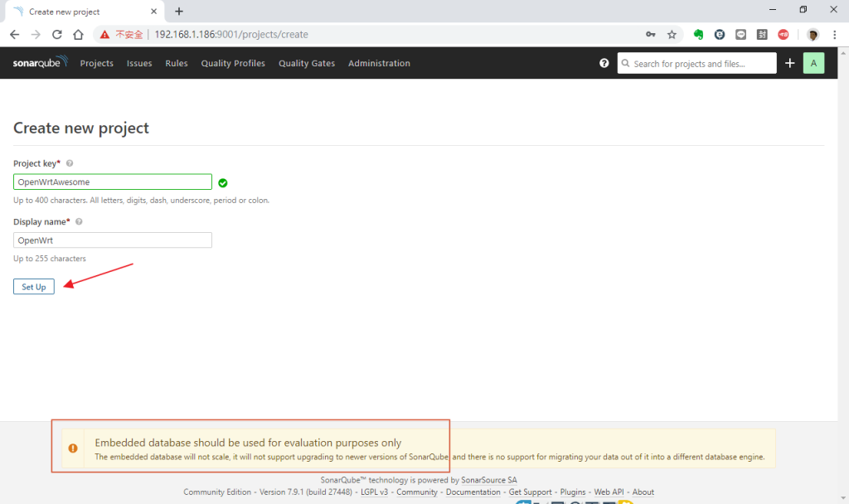
Task: Open the Chrome profile avatar
Action: point(813,35)
